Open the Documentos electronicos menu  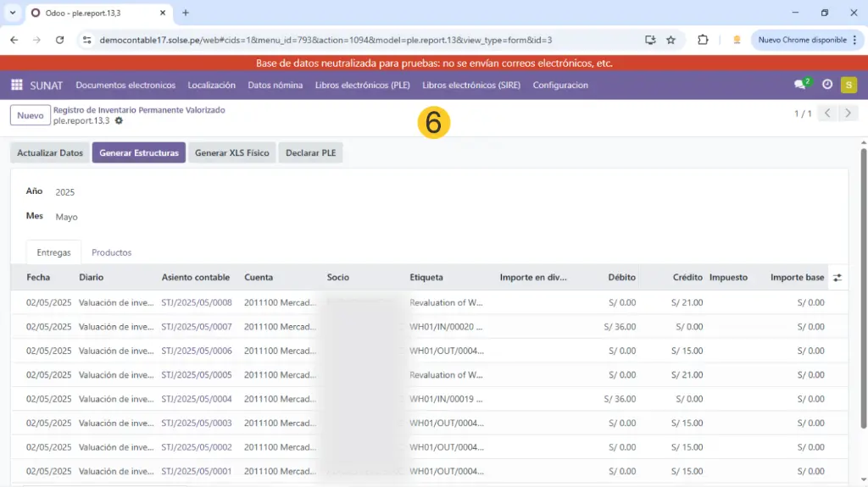click(x=125, y=85)
